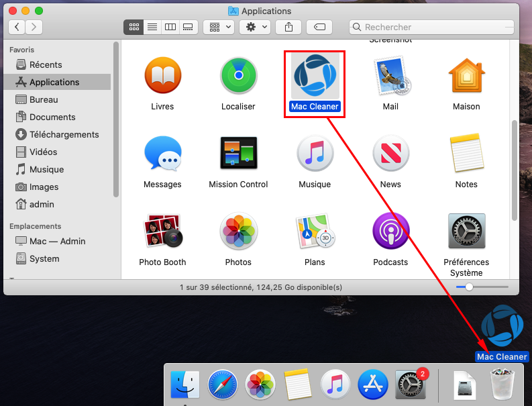The image size is (532, 406).
Task: Open Photos from the Dock
Action: click(260, 385)
